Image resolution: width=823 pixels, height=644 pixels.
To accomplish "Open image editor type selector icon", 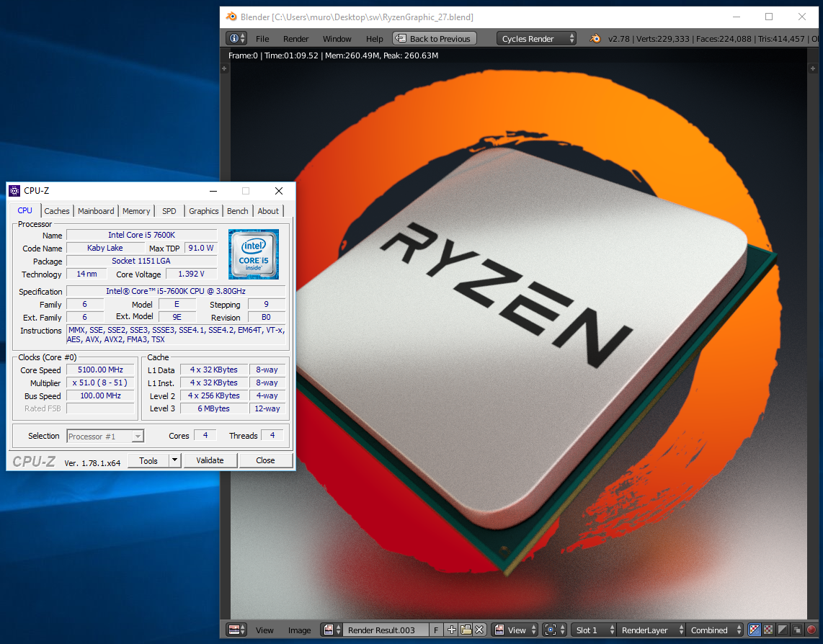I will click(236, 630).
